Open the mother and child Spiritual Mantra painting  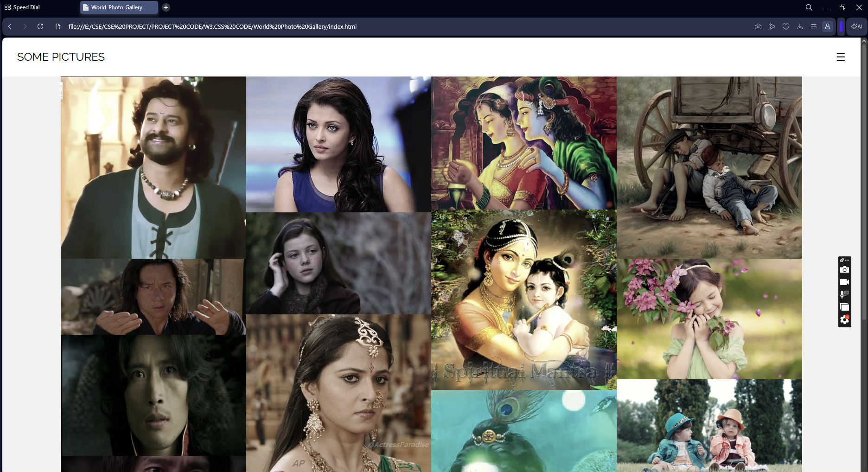pyautogui.click(x=524, y=300)
